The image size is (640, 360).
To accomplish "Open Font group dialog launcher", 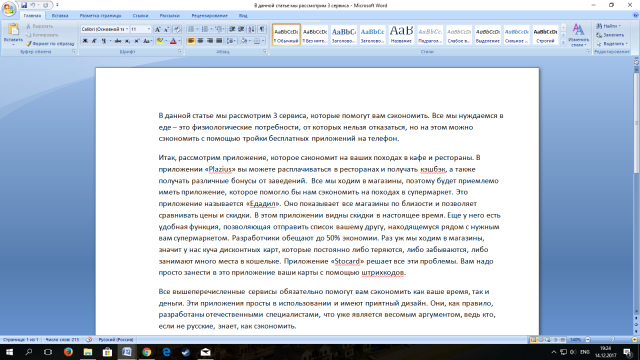I will point(180,52).
